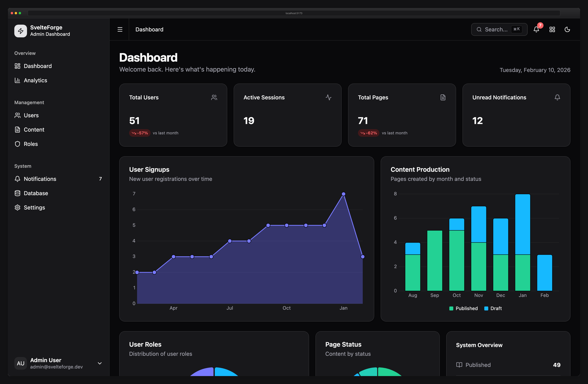Image resolution: width=588 pixels, height=384 pixels.
Task: Expand the Admin User account menu chevron
Action: click(100, 363)
